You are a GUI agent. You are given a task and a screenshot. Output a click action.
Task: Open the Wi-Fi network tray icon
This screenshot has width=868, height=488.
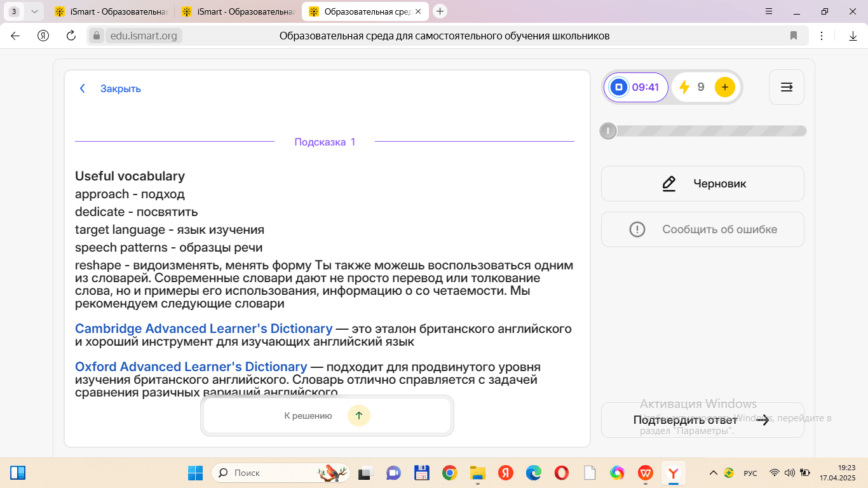point(774,473)
